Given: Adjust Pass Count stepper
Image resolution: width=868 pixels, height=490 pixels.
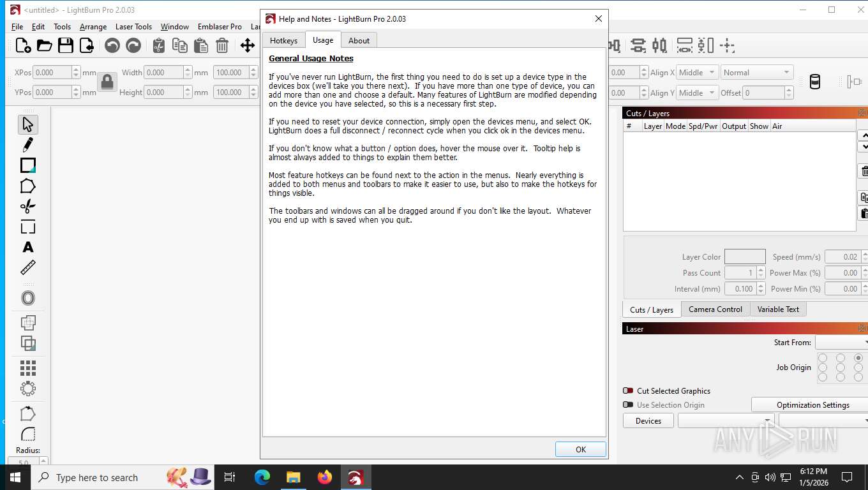Looking at the screenshot, I should 761,272.
